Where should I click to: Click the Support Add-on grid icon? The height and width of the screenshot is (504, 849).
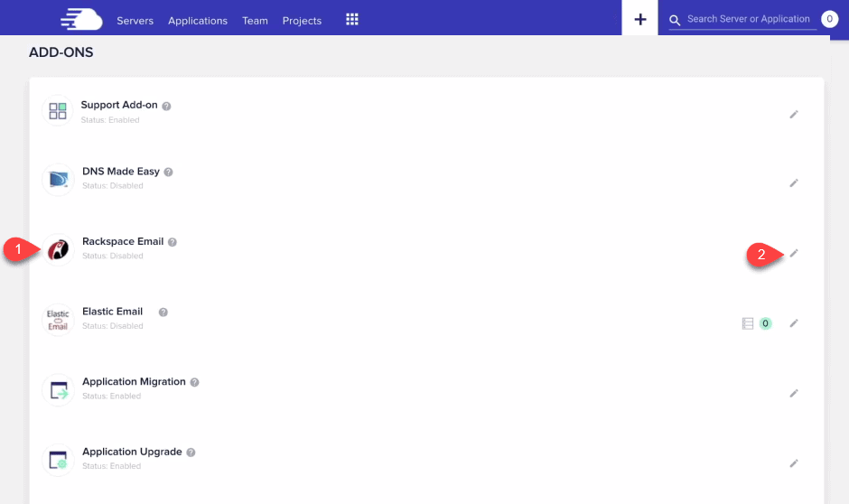[58, 110]
